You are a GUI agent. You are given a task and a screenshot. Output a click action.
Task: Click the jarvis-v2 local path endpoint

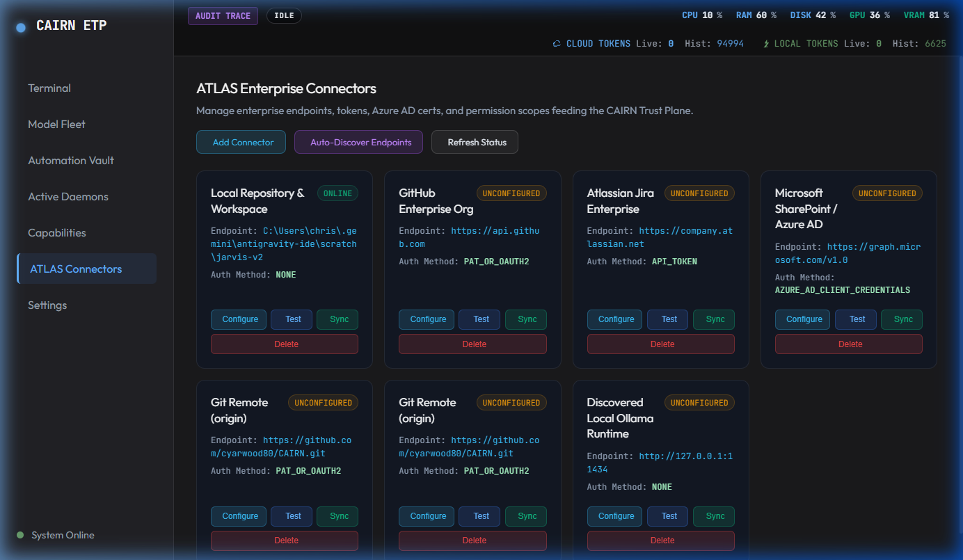click(284, 244)
